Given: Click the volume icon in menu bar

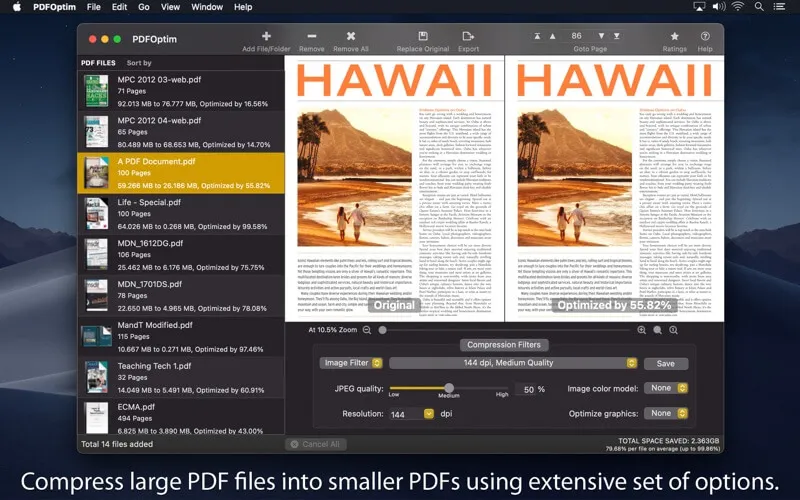Looking at the screenshot, I should pos(719,7).
